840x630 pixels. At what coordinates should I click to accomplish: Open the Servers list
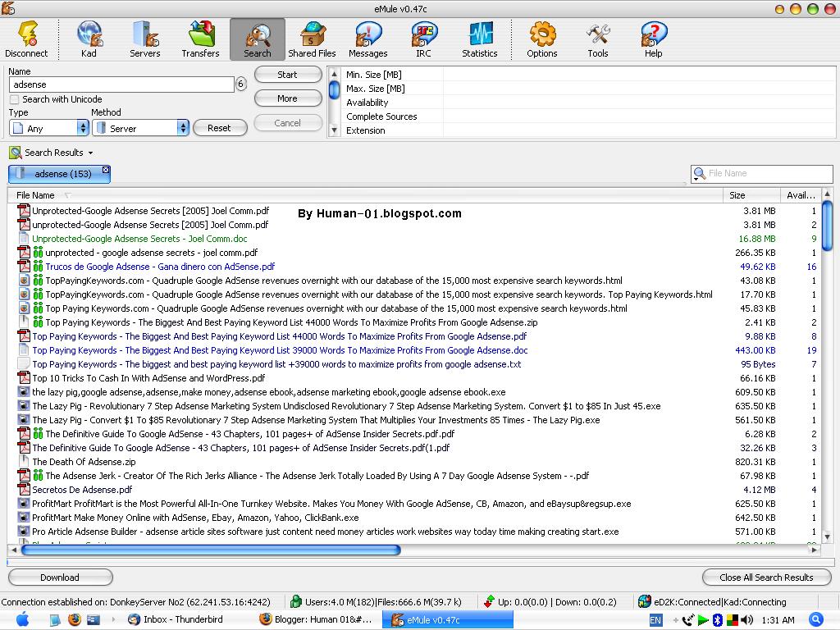tap(145, 39)
